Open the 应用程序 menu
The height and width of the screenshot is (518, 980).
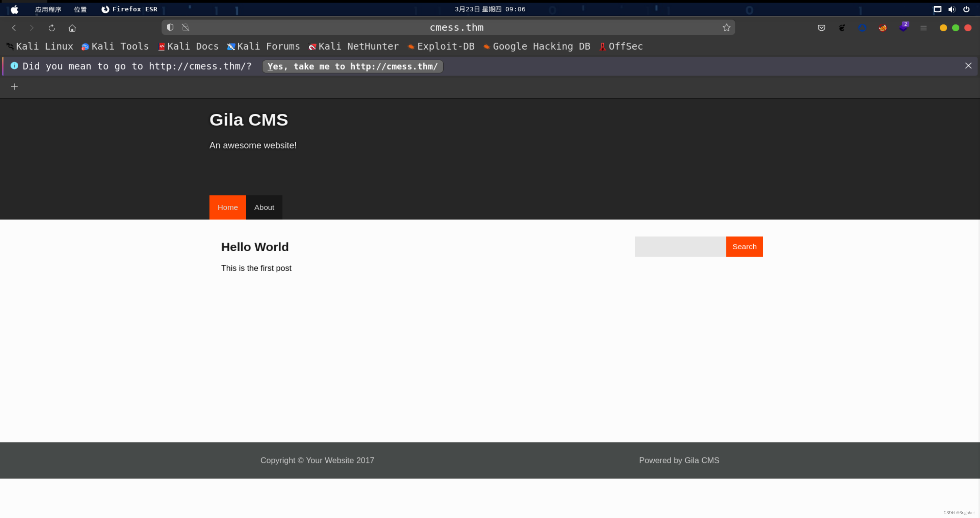(x=48, y=9)
